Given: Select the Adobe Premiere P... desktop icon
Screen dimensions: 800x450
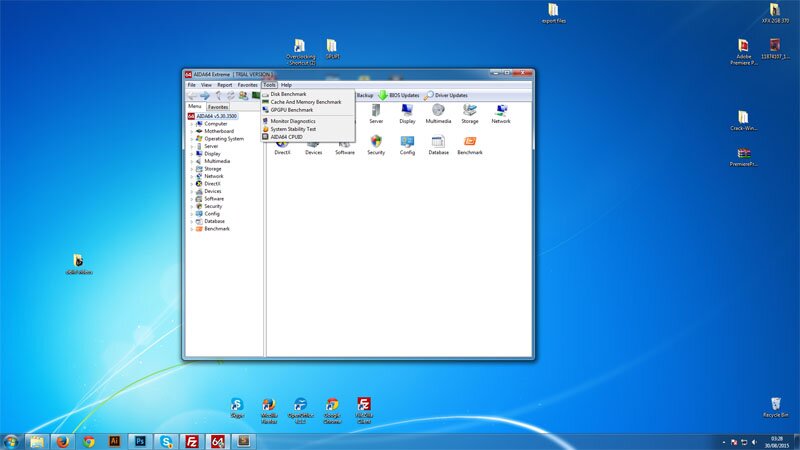Looking at the screenshot, I should click(743, 52).
